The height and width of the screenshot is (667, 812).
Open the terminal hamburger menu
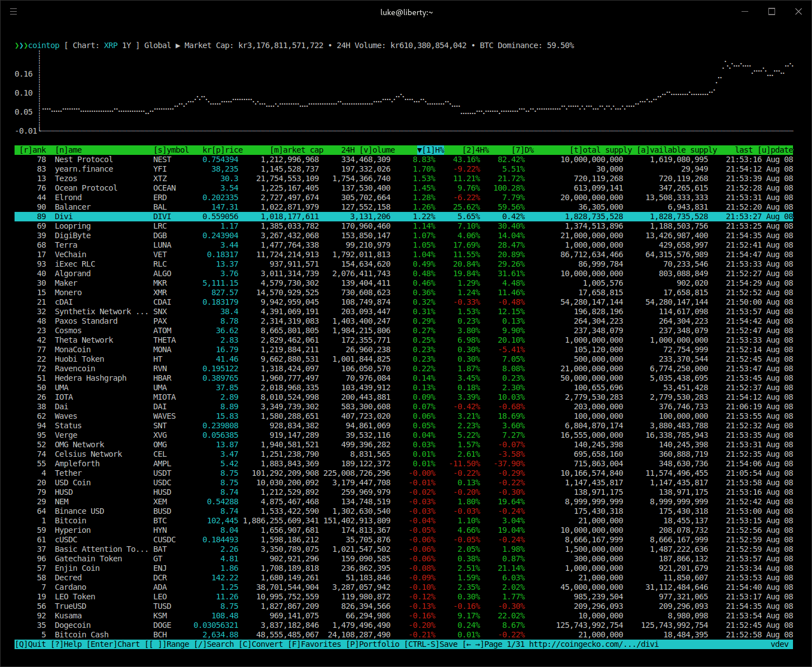point(13,11)
